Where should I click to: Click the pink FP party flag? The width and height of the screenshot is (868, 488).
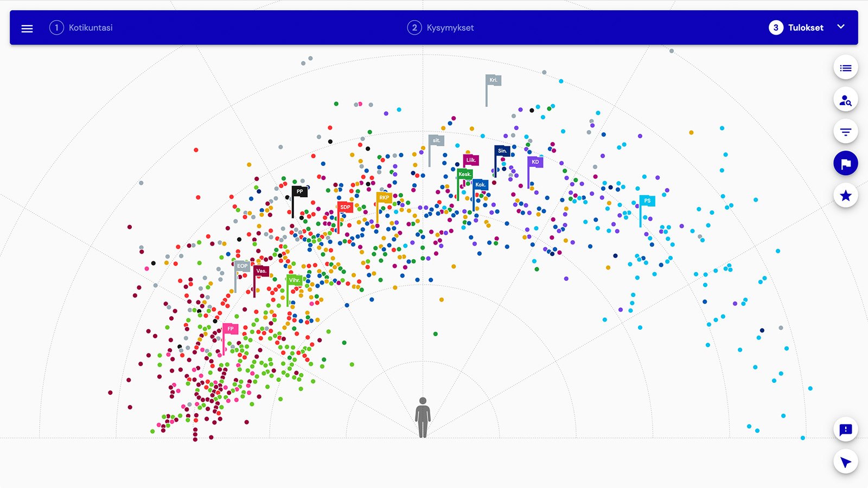(x=230, y=329)
